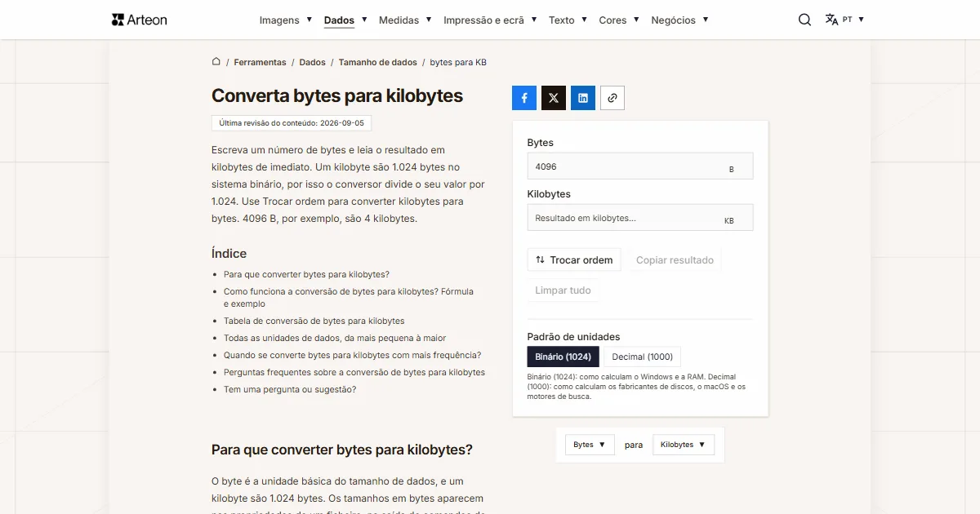Select the Decimal (1000) standard
The width and height of the screenshot is (980, 514).
[643, 357]
